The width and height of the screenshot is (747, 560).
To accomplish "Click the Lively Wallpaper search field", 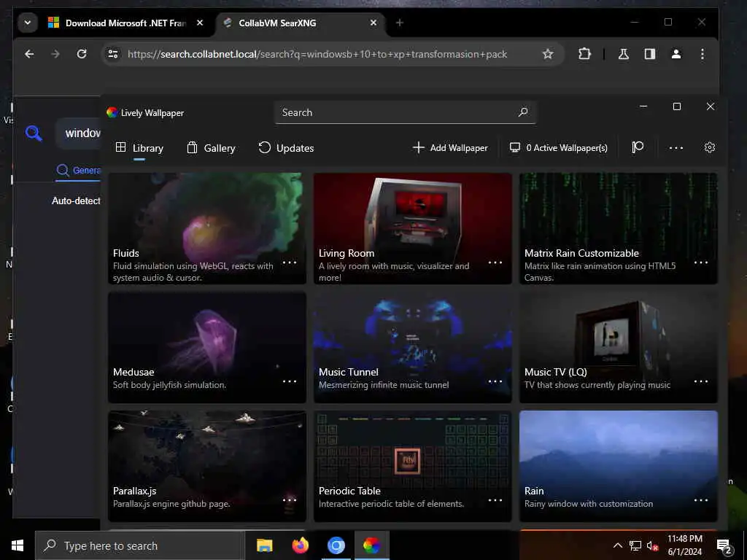I will (x=405, y=112).
